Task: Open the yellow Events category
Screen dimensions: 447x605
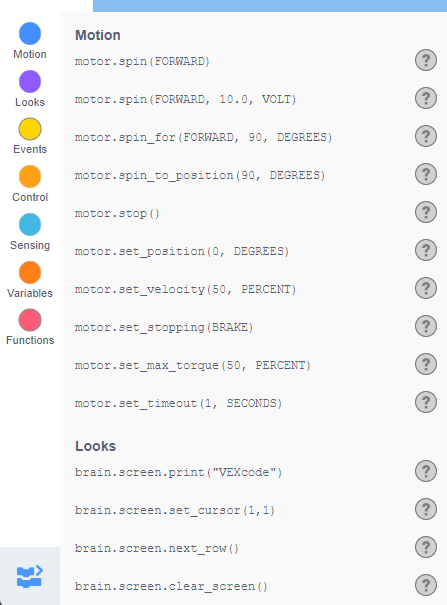Action: click(30, 129)
